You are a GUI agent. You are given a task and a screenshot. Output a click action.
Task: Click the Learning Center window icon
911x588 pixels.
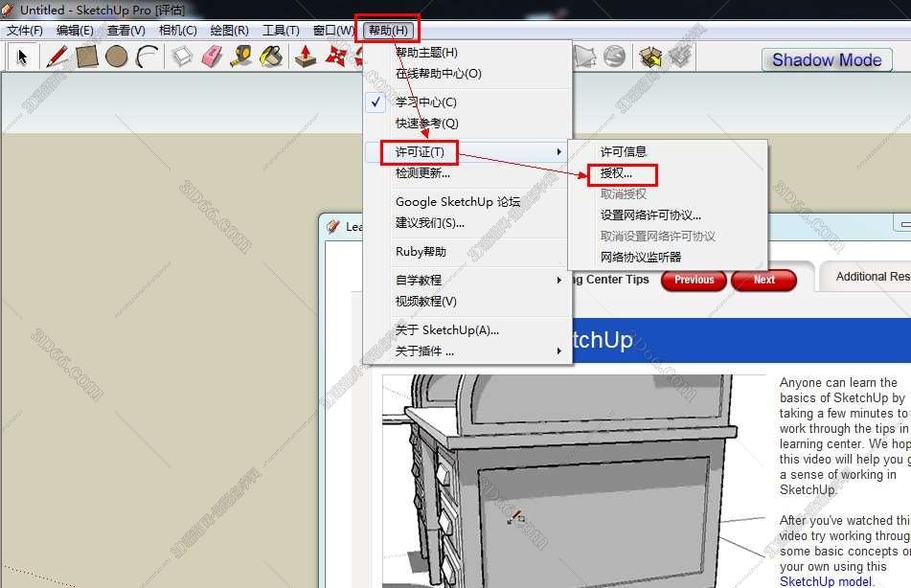[333, 226]
